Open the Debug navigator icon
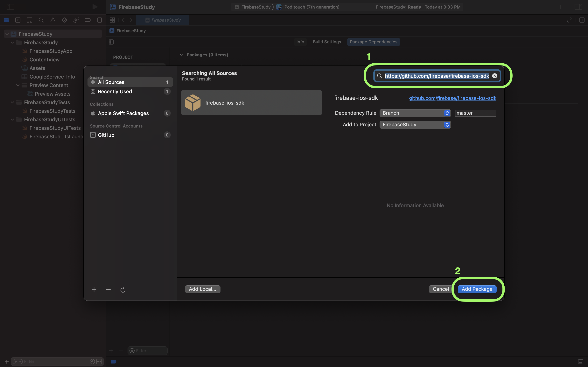This screenshot has width=588, height=367. [76, 20]
